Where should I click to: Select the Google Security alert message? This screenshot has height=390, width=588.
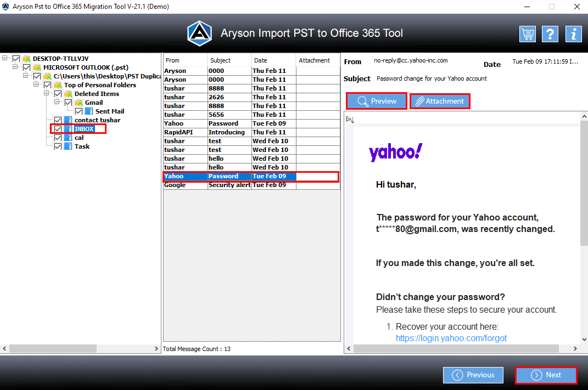[251, 185]
